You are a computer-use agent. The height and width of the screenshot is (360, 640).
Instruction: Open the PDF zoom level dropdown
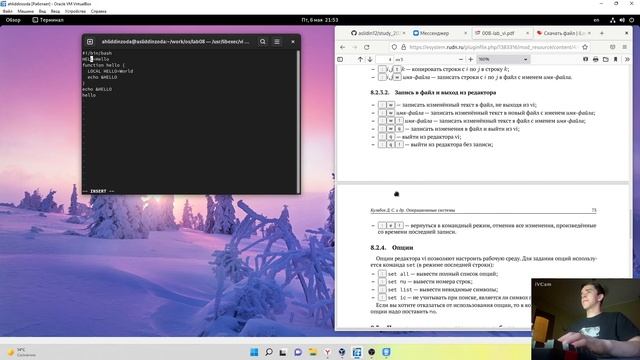tap(503, 60)
